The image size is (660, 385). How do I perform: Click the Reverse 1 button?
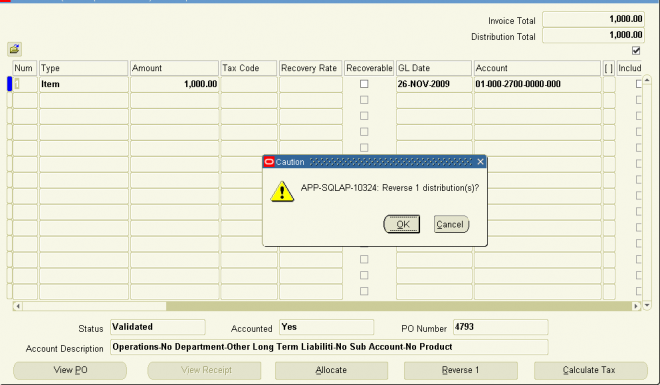coord(460,370)
